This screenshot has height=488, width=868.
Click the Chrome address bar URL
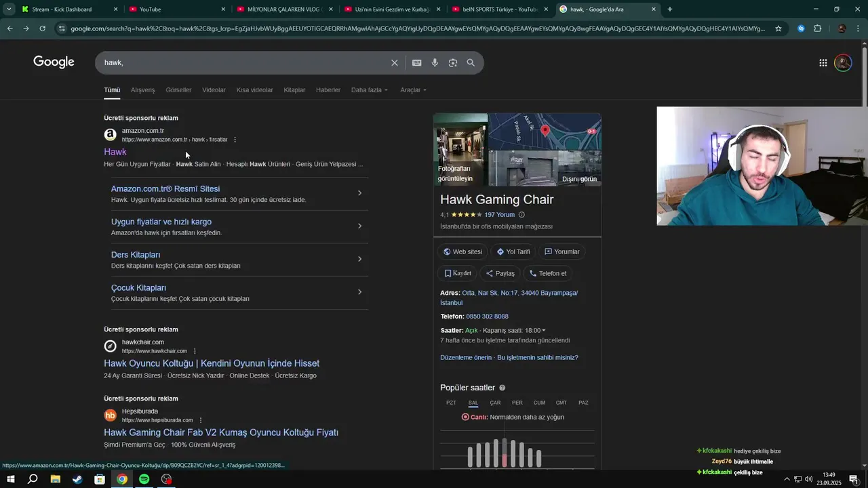click(417, 28)
